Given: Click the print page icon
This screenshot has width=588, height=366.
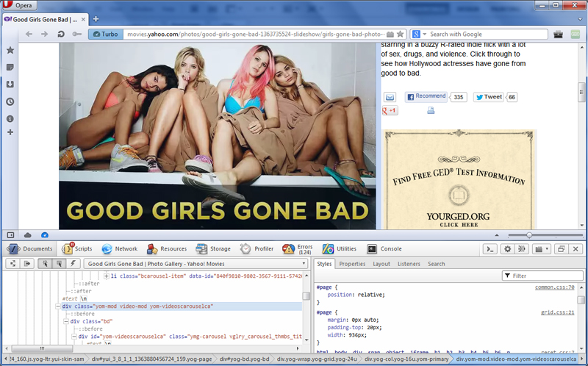Looking at the screenshot, I should [431, 110].
